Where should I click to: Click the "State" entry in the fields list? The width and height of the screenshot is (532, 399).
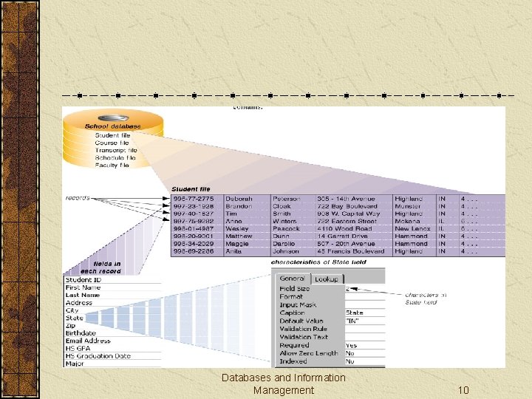(75, 318)
